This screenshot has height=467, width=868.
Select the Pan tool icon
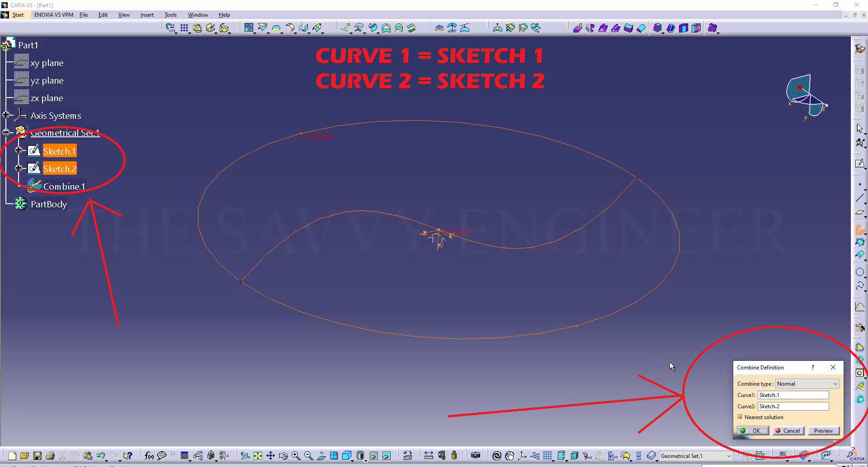pos(270,456)
